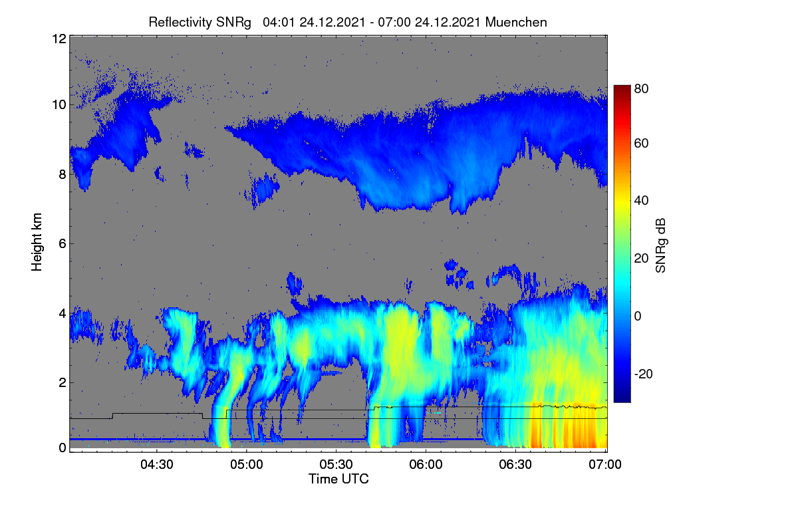This screenshot has height=532, width=798.
Task: Click the 06:00 time axis label
Action: [x=426, y=465]
